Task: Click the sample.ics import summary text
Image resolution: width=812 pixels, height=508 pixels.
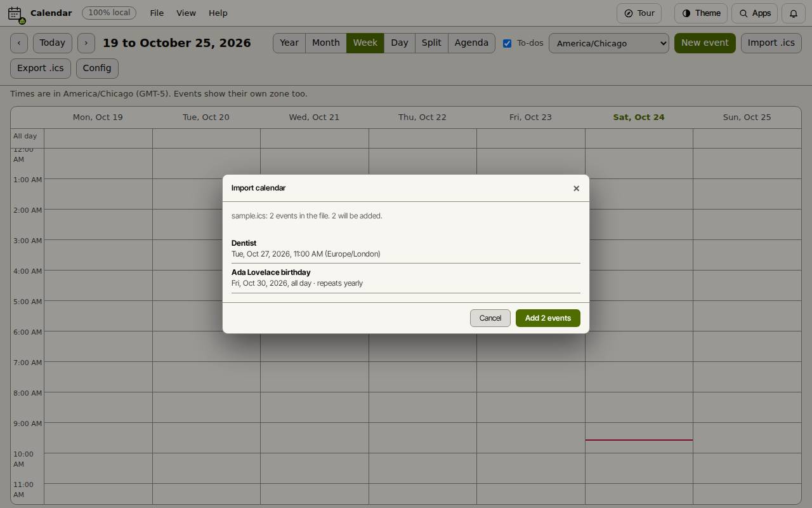Action: tap(307, 216)
